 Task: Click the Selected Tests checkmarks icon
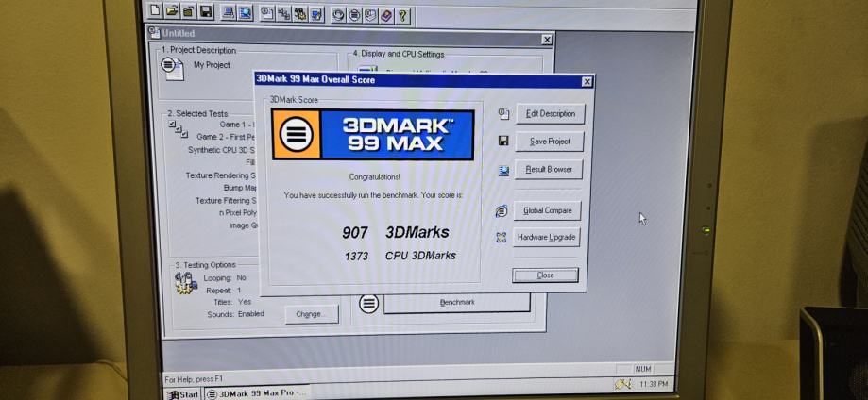tap(179, 129)
